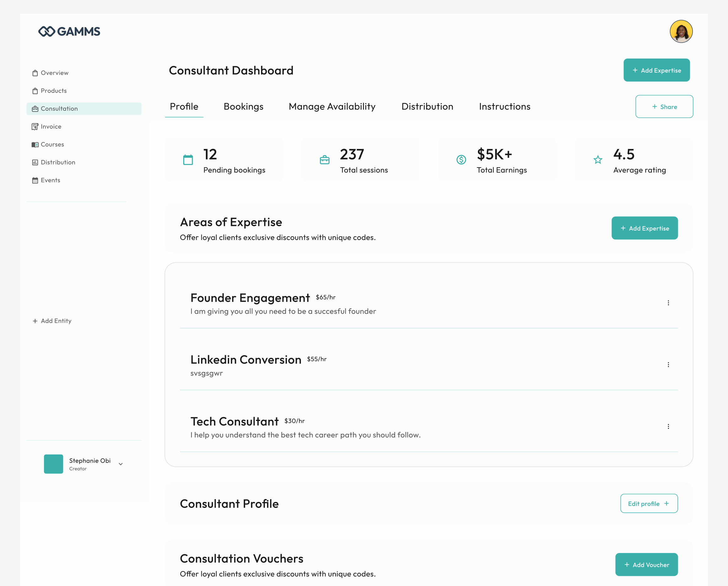The image size is (728, 586).
Task: Go to Invoice section
Action: [51, 127]
